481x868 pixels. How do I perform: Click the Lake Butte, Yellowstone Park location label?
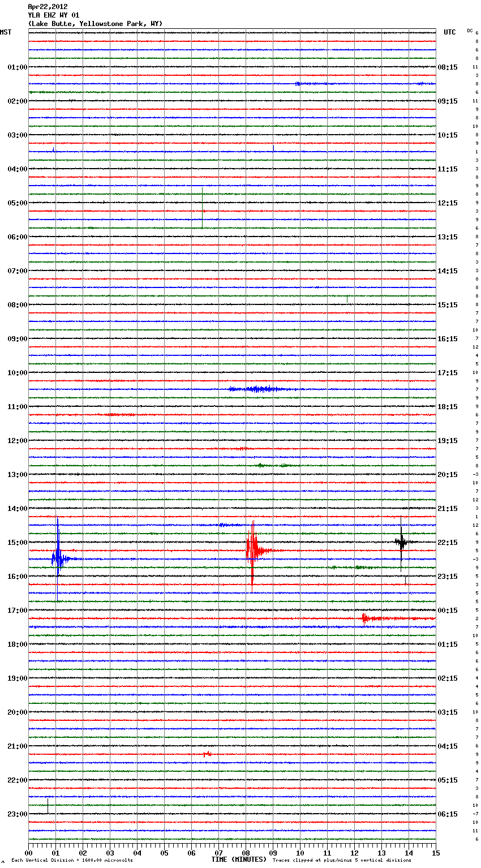(95, 24)
